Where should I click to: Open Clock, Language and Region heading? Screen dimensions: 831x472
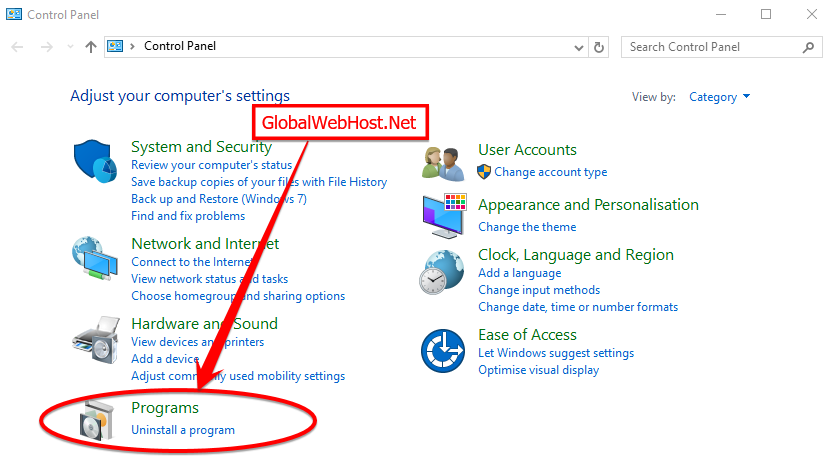click(576, 255)
